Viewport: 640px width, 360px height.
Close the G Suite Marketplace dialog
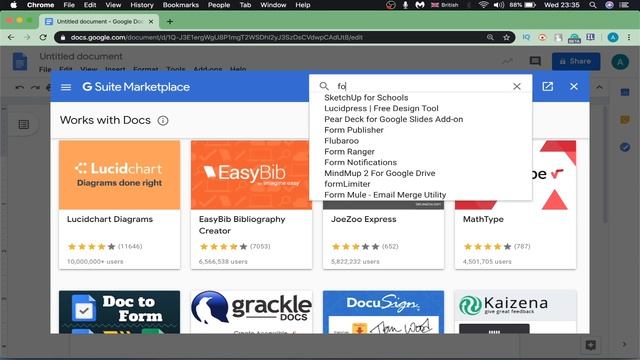click(574, 87)
